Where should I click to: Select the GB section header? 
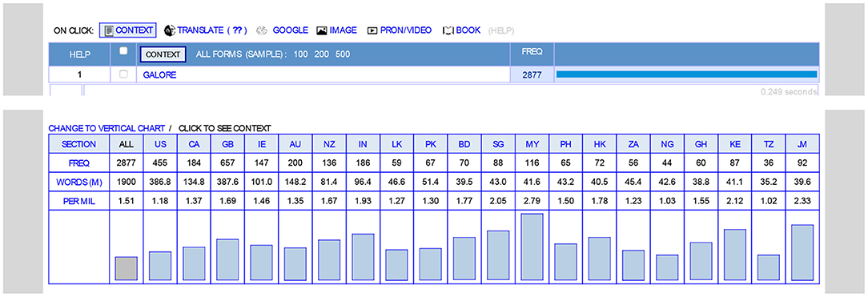tap(227, 144)
